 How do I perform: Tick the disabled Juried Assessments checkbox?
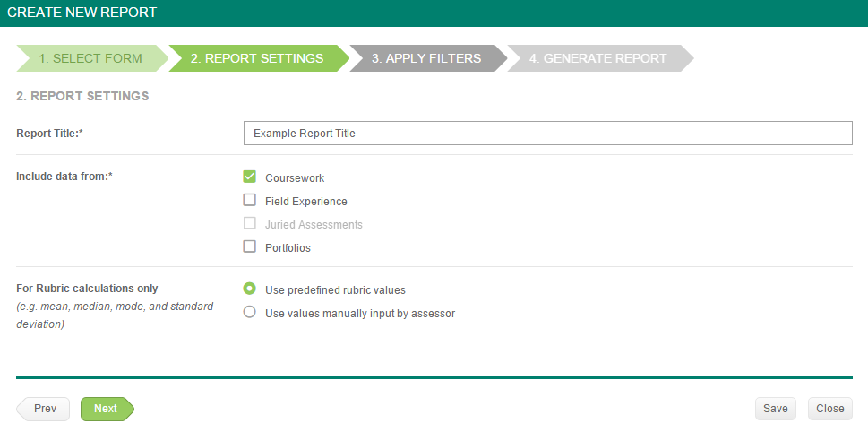coord(250,223)
